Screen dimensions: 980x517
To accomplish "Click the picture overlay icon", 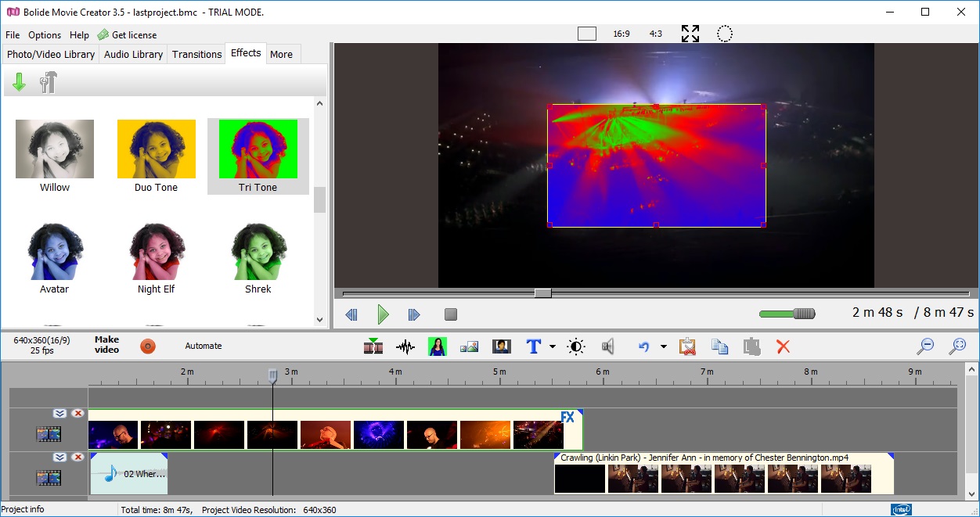I will pos(470,346).
